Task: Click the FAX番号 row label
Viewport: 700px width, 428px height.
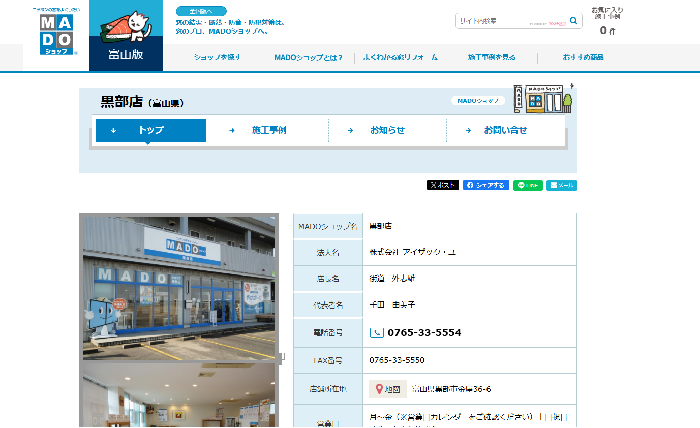Action: click(328, 360)
